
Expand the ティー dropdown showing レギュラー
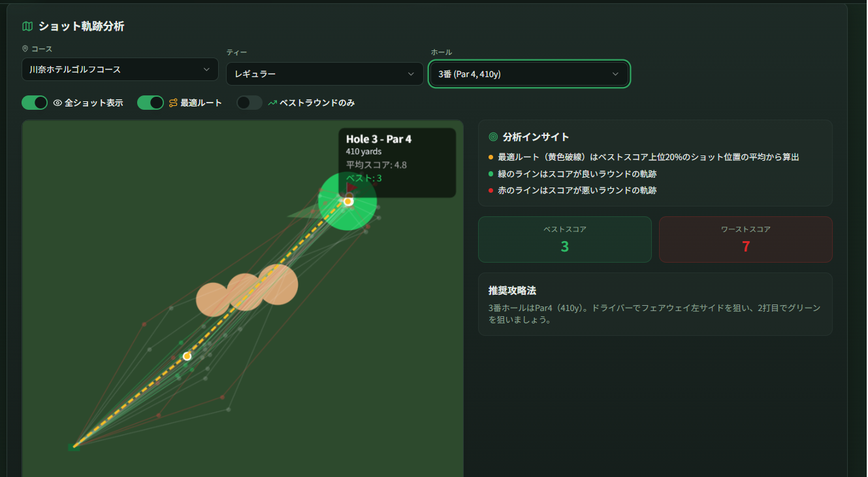point(325,74)
